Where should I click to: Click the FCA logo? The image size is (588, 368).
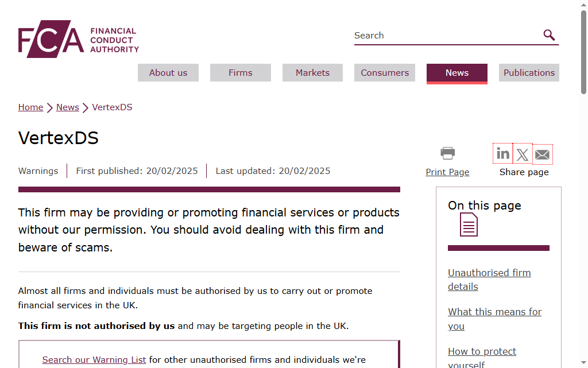pyautogui.click(x=78, y=39)
